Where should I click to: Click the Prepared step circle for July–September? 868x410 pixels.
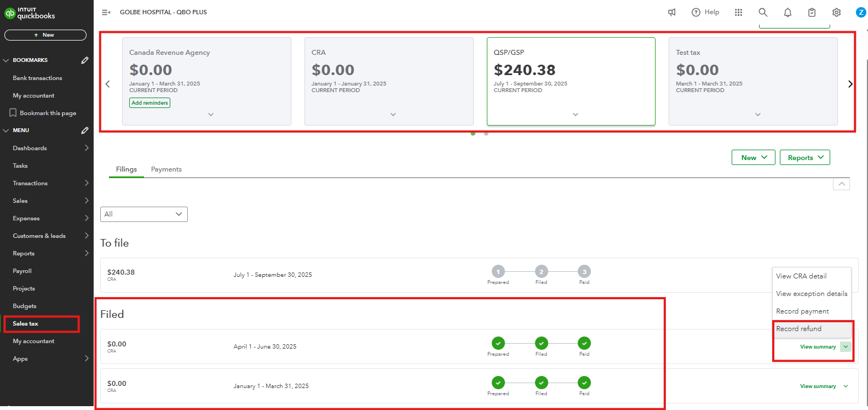pyautogui.click(x=498, y=271)
